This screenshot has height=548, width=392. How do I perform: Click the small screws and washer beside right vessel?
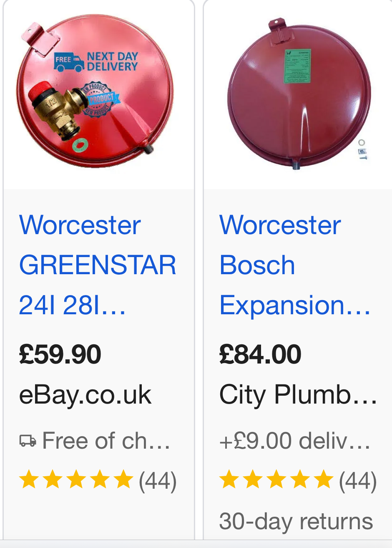pyautogui.click(x=362, y=150)
